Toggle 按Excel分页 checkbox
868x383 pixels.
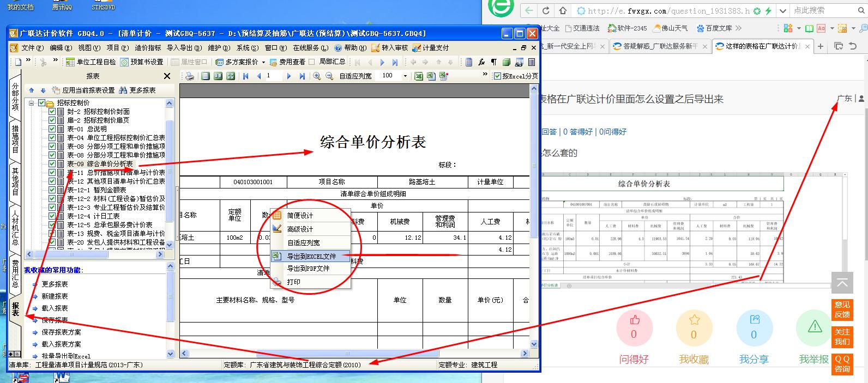click(x=497, y=76)
